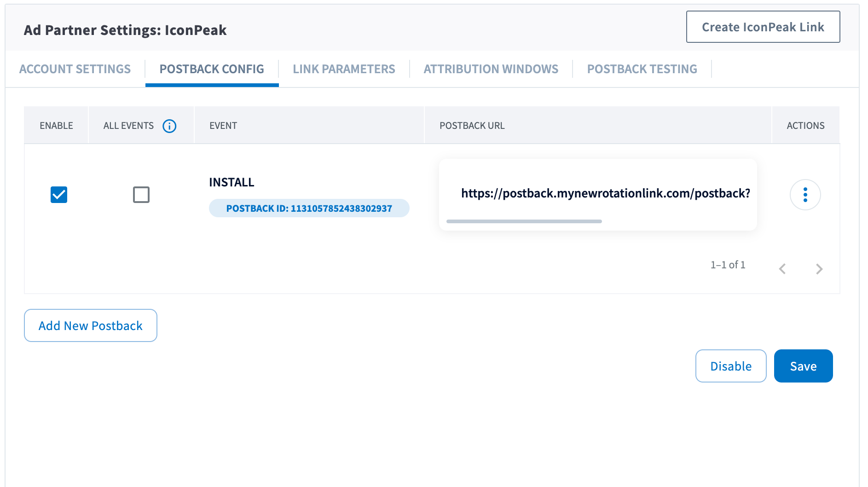Click the All Events info icon
The width and height of the screenshot is (868, 487).
(x=169, y=126)
